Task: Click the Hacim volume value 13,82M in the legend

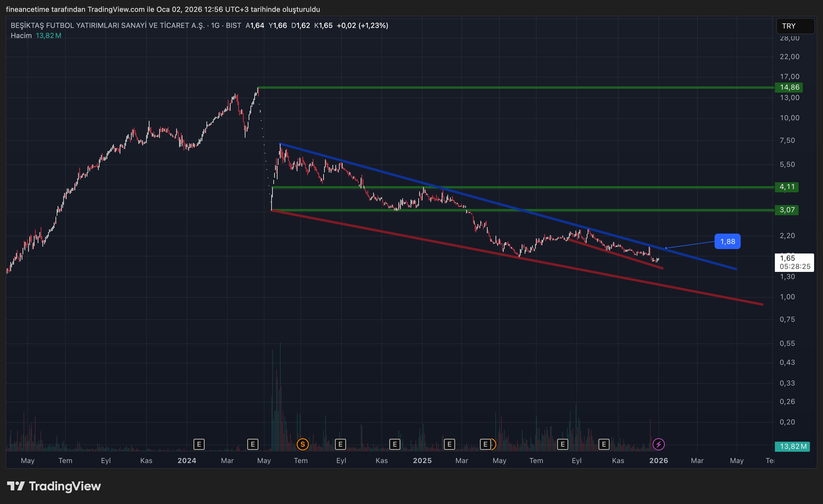Action: [x=48, y=35]
